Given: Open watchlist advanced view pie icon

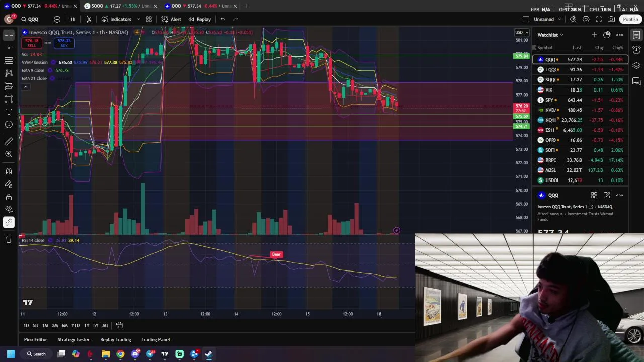Looking at the screenshot, I should 607,35.
